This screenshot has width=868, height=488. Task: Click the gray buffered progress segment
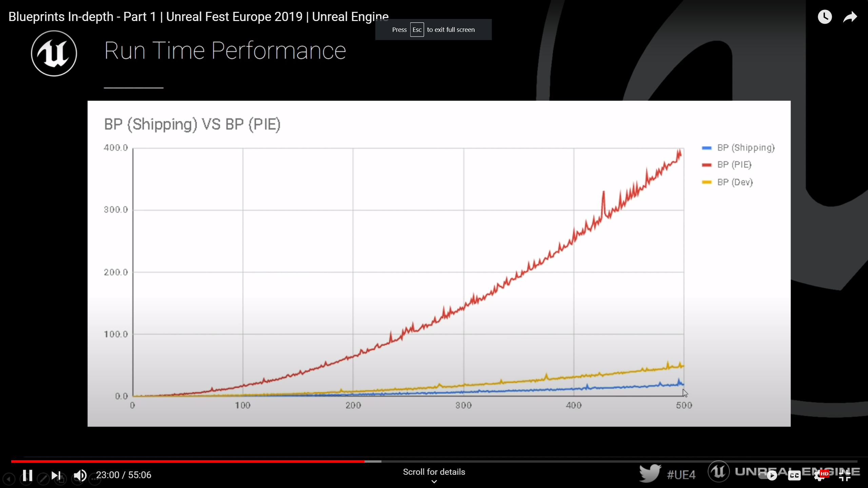coord(373,461)
